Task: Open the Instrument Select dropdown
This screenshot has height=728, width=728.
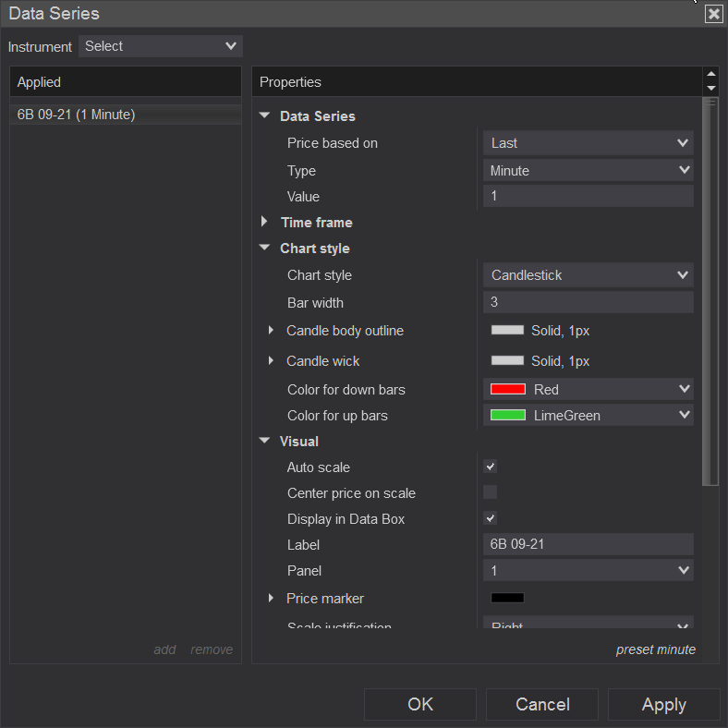Action: tap(161, 46)
